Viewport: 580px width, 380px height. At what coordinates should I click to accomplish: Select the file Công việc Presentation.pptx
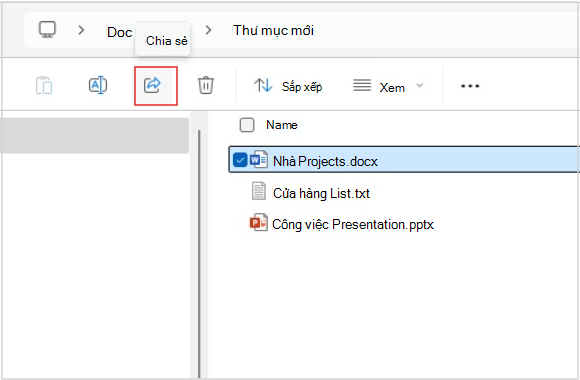click(353, 225)
